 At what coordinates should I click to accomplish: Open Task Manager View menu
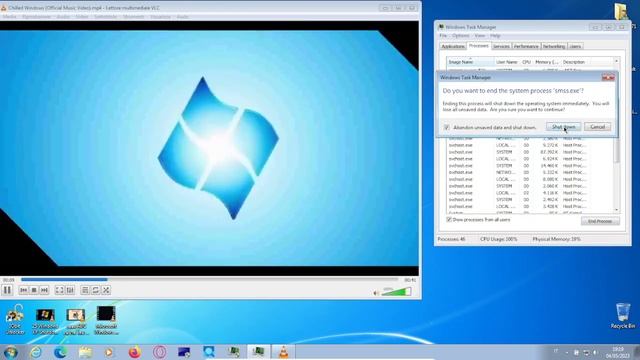[x=480, y=36]
